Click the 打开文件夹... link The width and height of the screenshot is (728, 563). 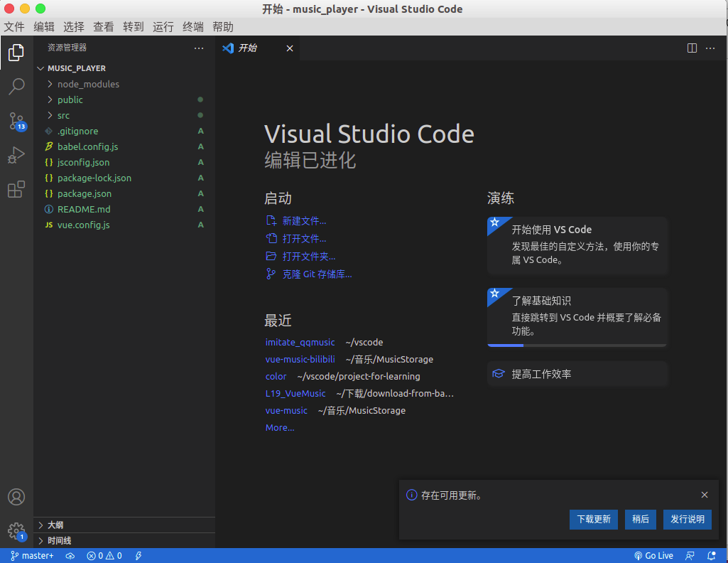click(309, 257)
